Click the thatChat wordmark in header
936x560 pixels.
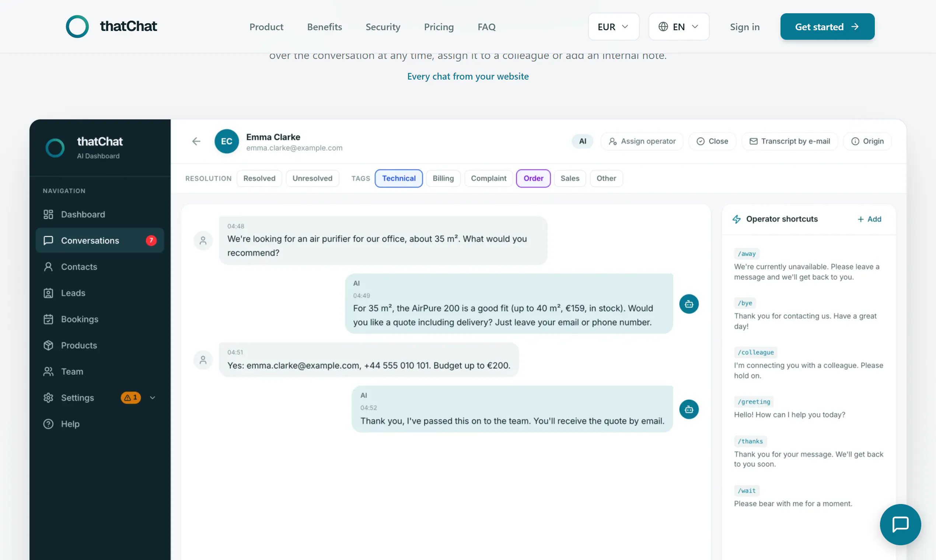click(128, 26)
